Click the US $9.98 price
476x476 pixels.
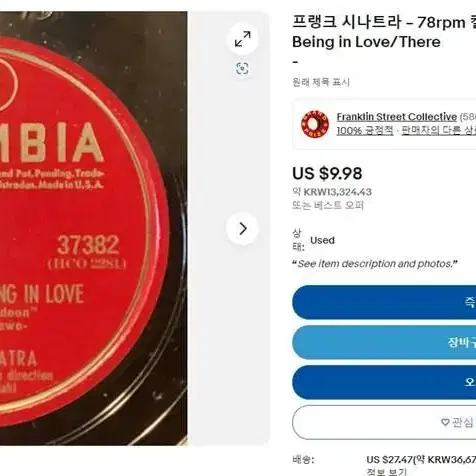point(327,173)
